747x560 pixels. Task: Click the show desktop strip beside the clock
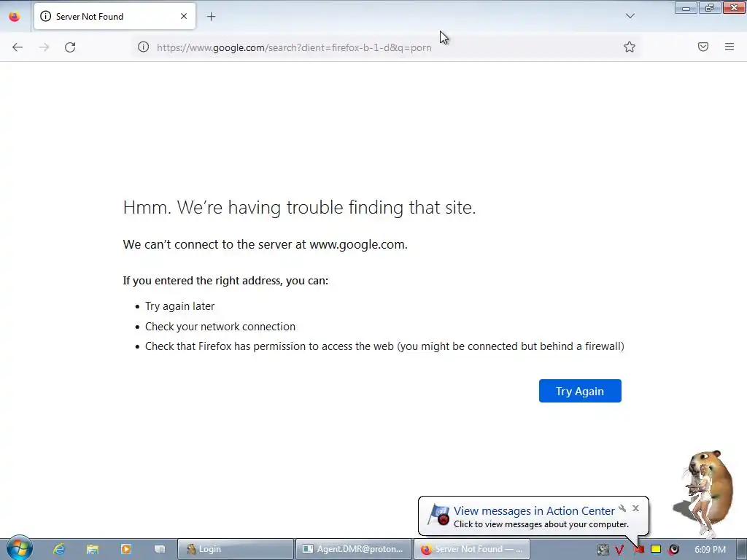point(742,549)
